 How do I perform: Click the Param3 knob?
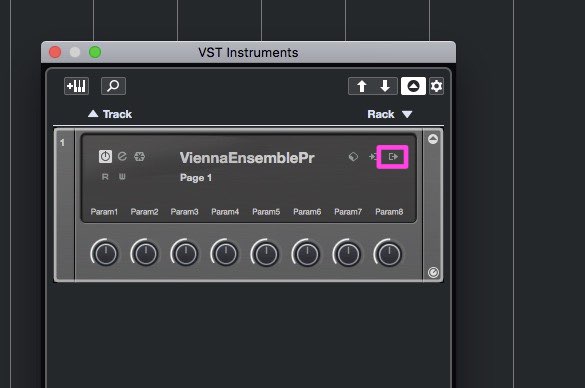pyautogui.click(x=185, y=254)
